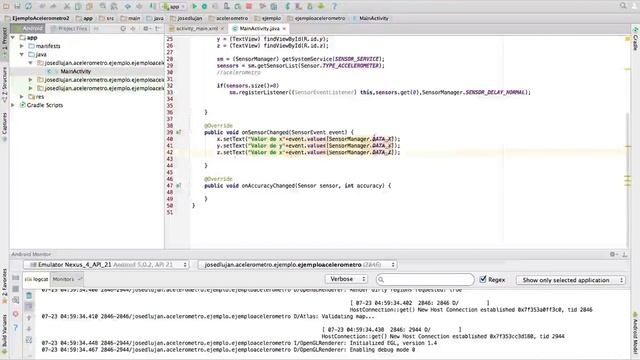
Task: Click the Cut scissors icon
Action: pyautogui.click(x=67, y=6)
